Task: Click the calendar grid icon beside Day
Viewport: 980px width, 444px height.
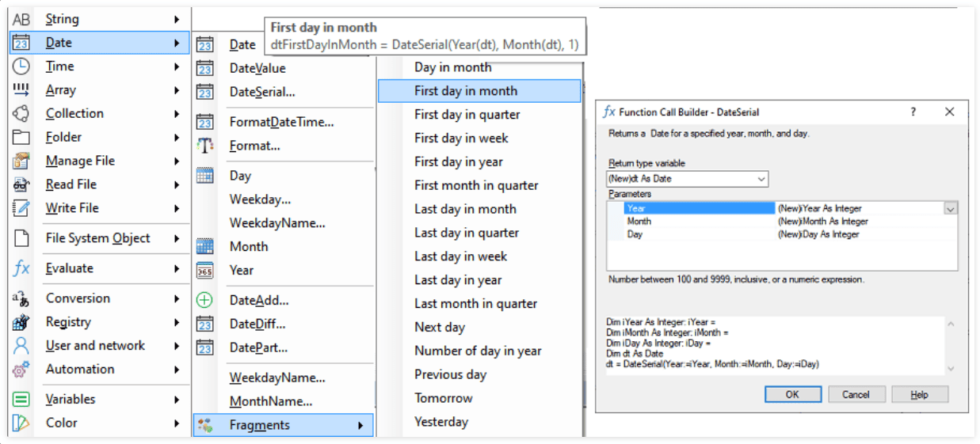Action: pos(204,176)
